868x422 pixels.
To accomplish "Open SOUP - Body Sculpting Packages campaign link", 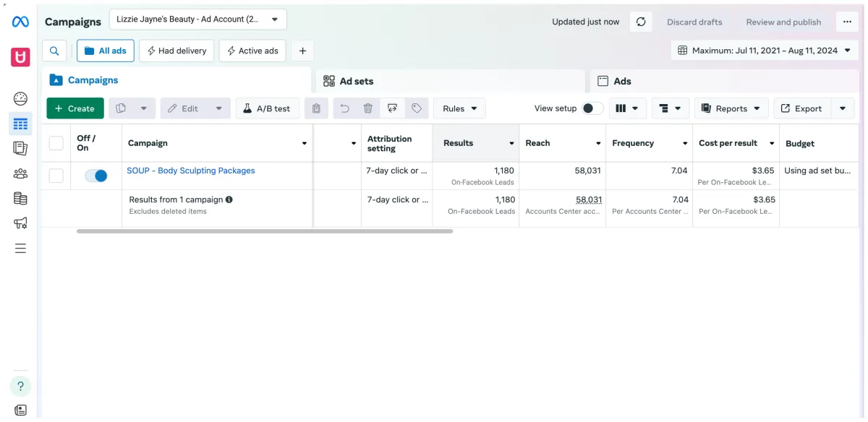I will [x=191, y=171].
